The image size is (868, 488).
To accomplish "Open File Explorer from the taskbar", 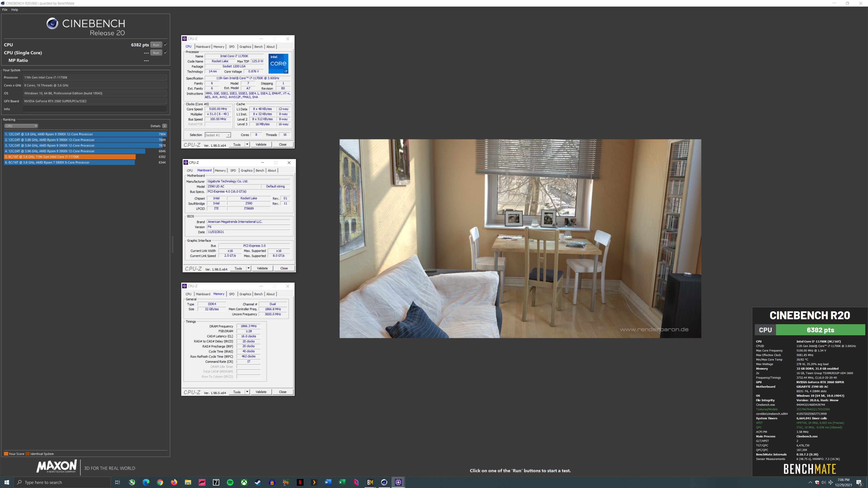I will point(188,482).
